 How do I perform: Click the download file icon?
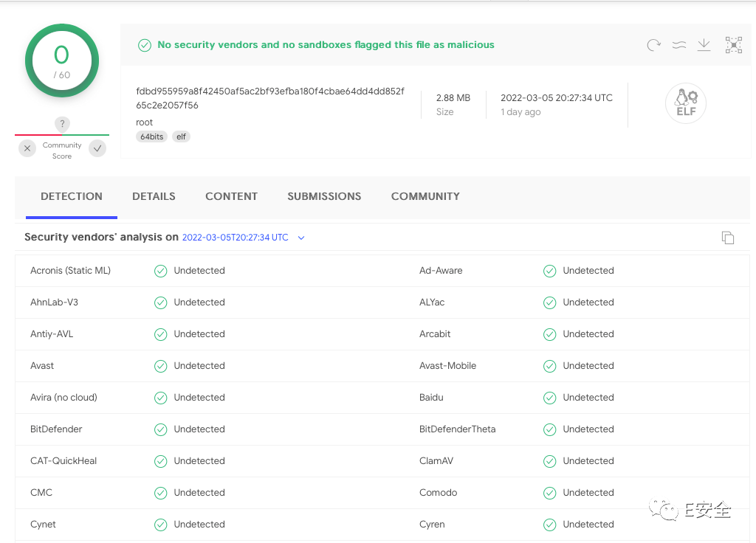coord(704,45)
